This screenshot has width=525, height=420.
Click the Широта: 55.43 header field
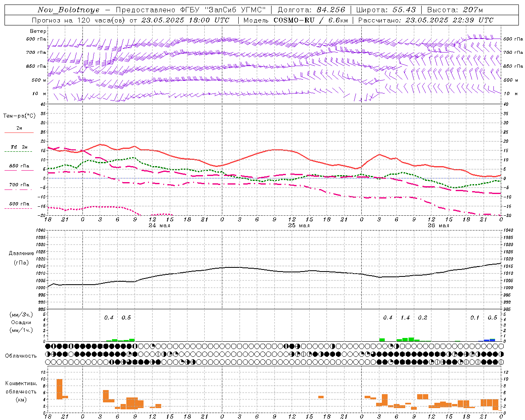(386, 10)
